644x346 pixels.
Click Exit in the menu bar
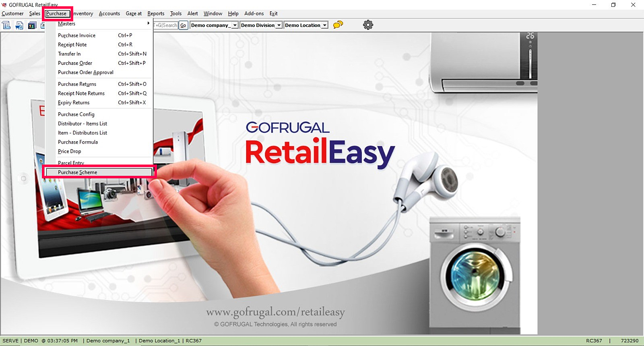pos(274,14)
